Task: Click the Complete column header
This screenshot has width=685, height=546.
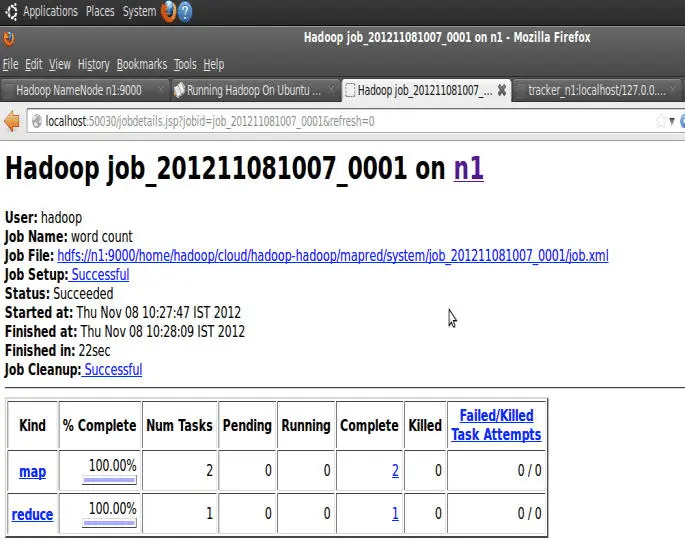Action: 369,425
